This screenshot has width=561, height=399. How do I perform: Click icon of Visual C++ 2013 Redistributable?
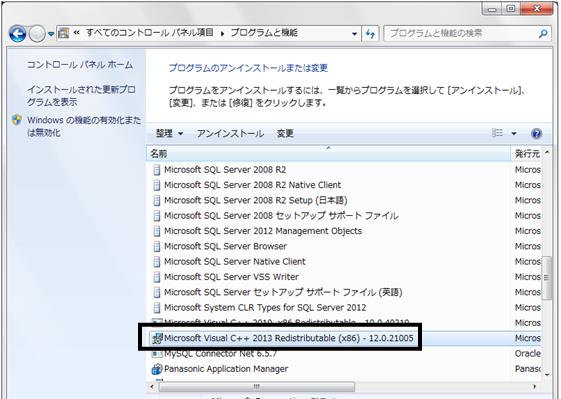pyautogui.click(x=157, y=338)
